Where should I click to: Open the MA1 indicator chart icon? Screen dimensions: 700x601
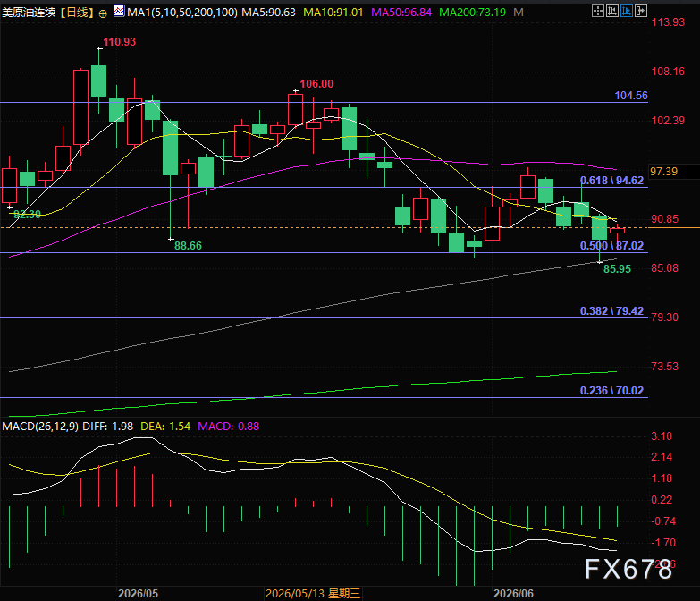tap(119, 11)
